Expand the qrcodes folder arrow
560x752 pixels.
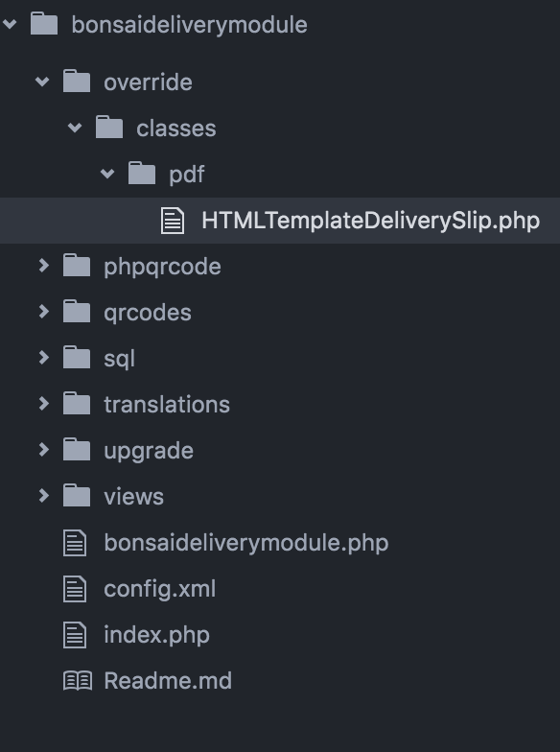click(44, 312)
